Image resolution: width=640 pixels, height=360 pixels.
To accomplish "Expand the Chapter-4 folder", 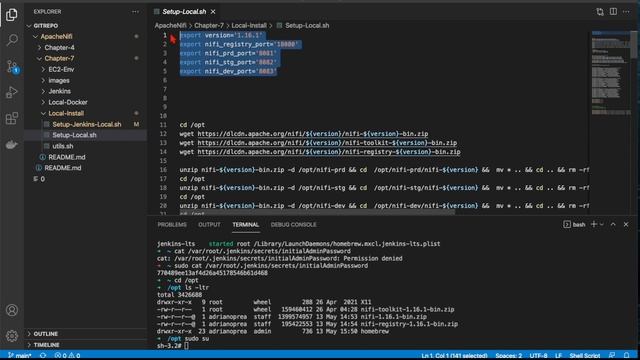I will (85, 47).
